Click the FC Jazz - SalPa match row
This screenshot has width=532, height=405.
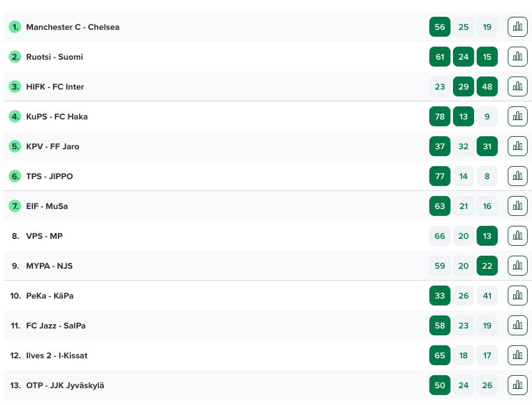pyautogui.click(x=266, y=325)
